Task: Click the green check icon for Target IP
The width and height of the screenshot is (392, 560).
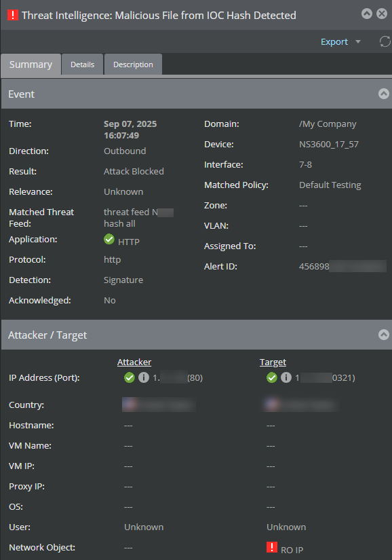Action: point(272,377)
